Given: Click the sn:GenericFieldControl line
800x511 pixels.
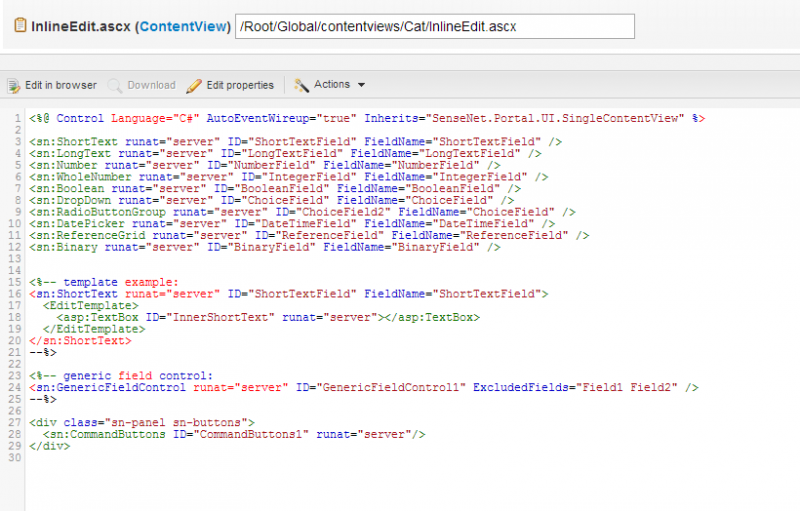Looking at the screenshot, I should tap(364, 388).
